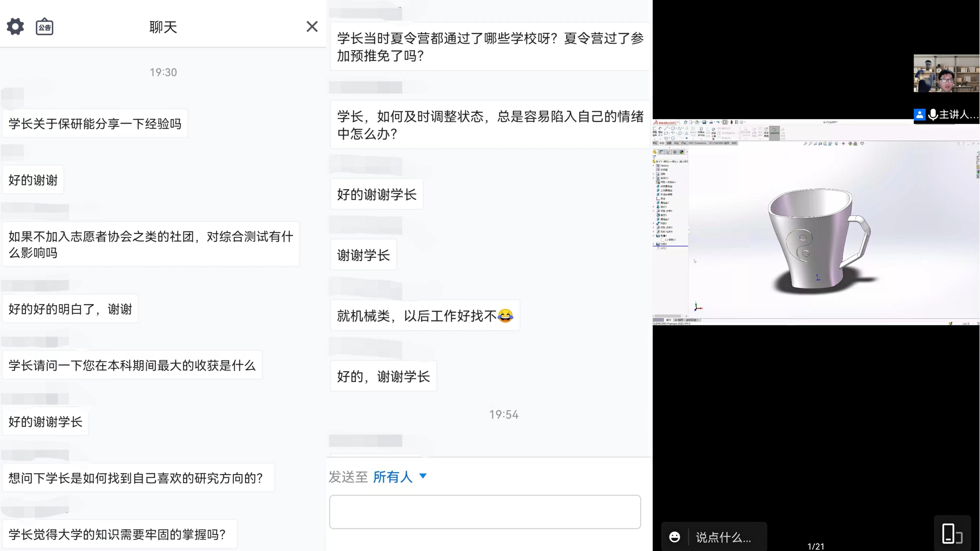Open the 公告 announcement icon
This screenshot has height=551, width=980.
(45, 27)
